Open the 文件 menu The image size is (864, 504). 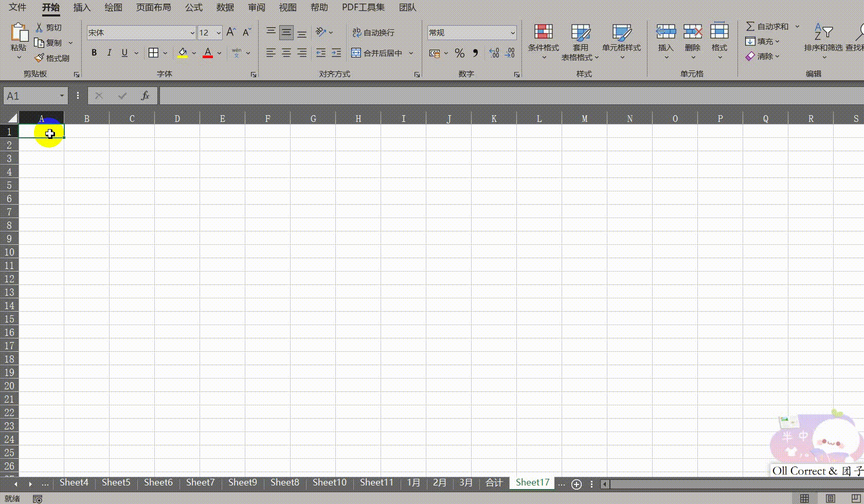[x=17, y=7]
